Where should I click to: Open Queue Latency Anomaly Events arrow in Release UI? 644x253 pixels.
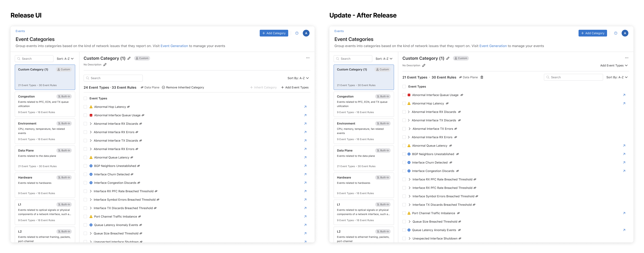(x=305, y=225)
